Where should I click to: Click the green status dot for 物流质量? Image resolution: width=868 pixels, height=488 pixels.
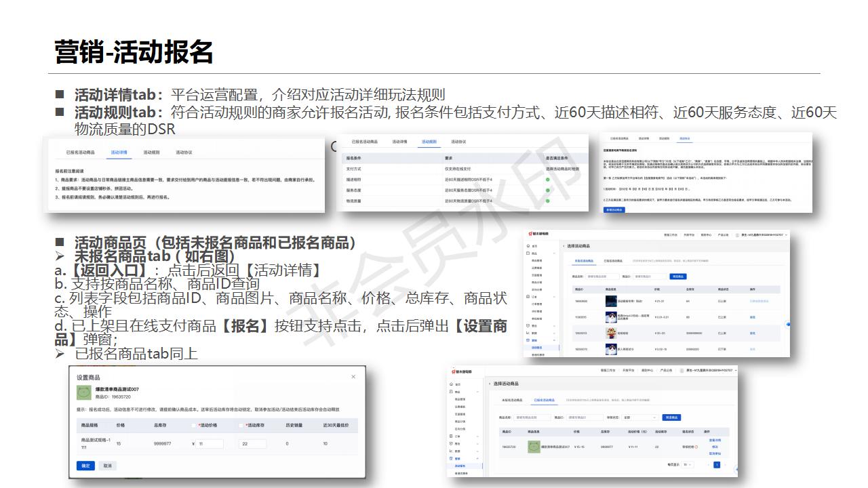tap(547, 201)
